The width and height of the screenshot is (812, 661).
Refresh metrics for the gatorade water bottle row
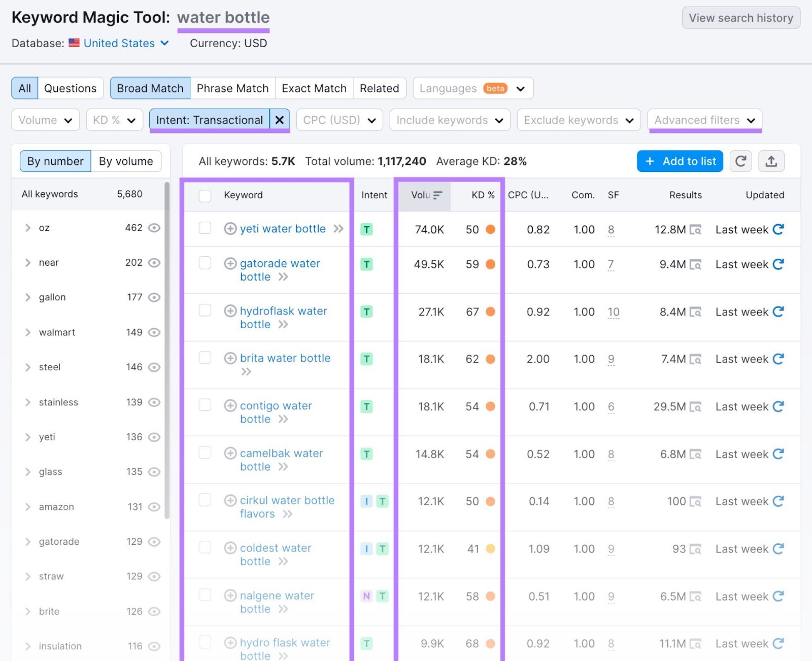point(779,264)
